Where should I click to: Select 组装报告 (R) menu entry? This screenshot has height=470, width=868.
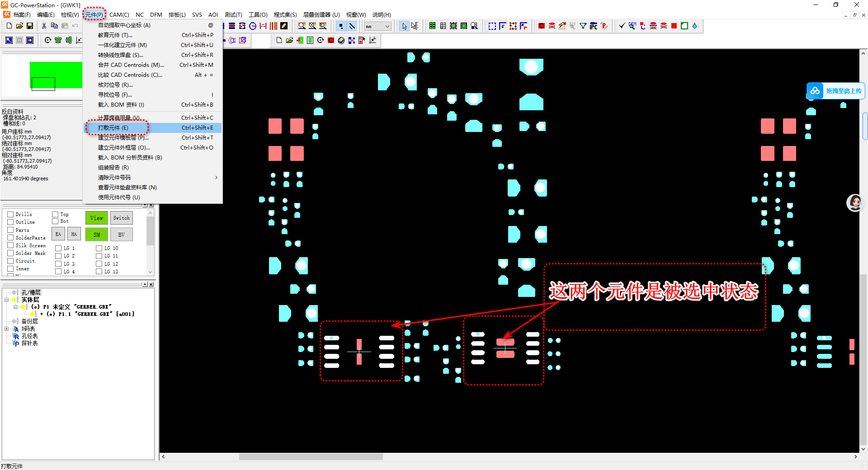coord(153,168)
